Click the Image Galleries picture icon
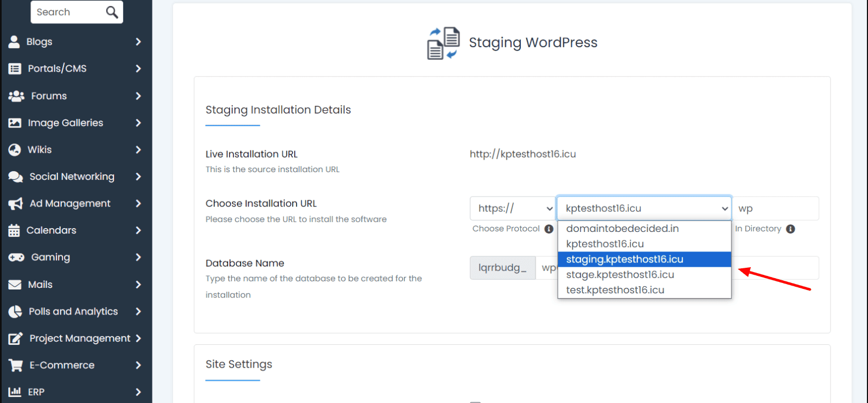This screenshot has width=868, height=403. tap(15, 123)
